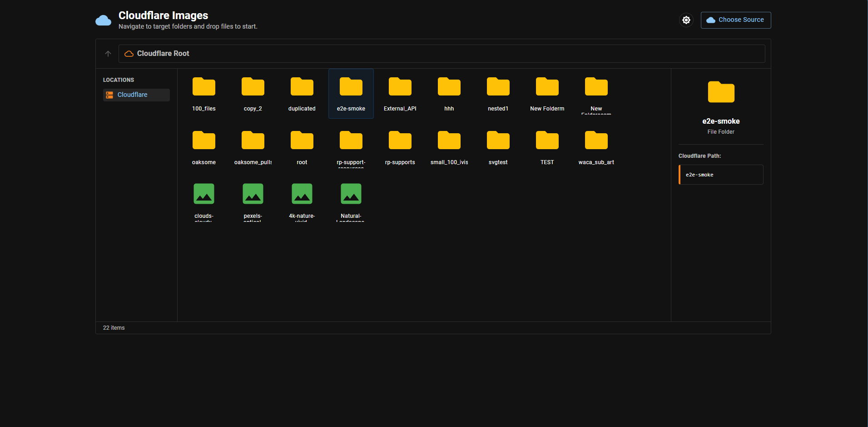
Task: Open the rp-support- folder
Action: click(x=351, y=147)
